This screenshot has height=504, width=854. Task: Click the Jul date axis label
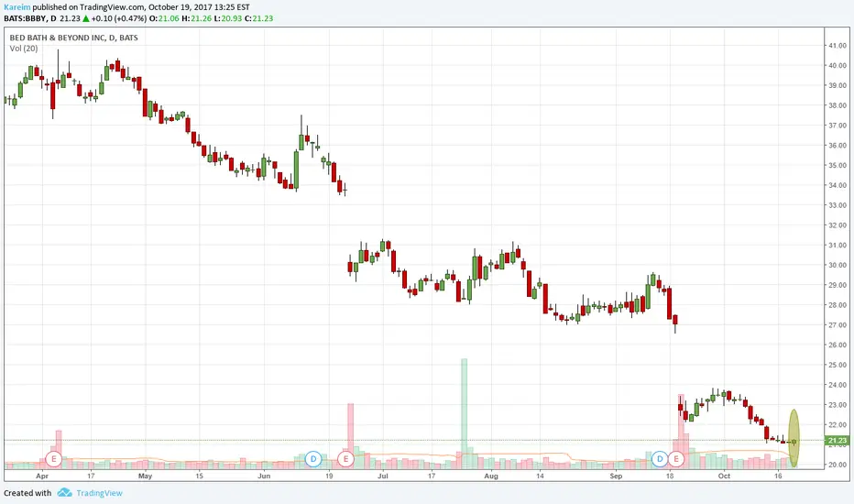point(383,477)
